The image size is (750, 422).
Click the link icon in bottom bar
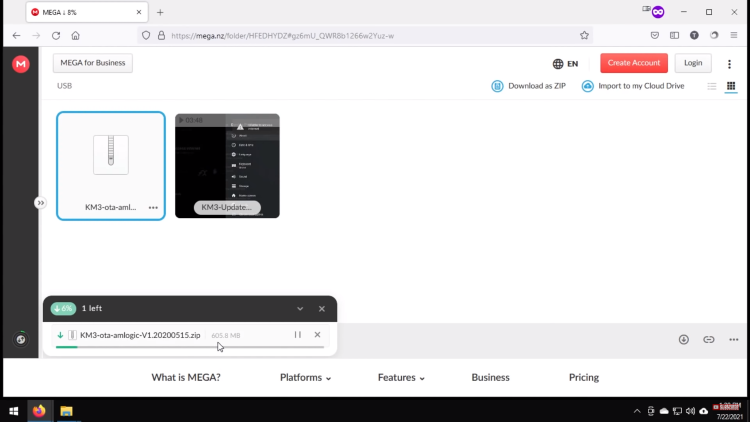click(708, 339)
